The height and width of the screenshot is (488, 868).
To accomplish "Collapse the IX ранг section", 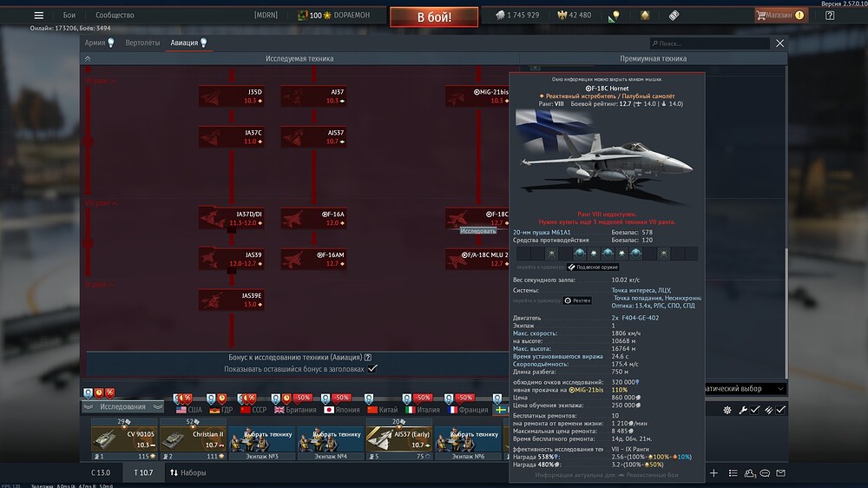I will 99,285.
